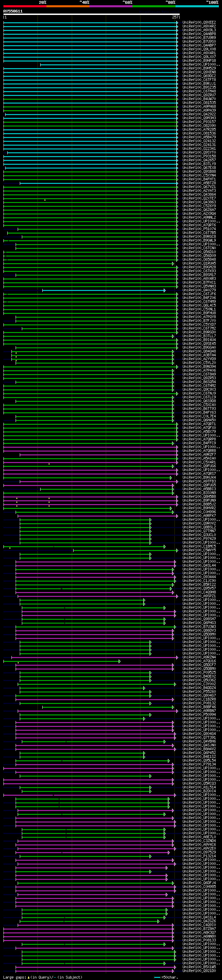222x980 pixels.
Task: Select subject label UniRef100_Q4SL44
Action: (199, 565)
